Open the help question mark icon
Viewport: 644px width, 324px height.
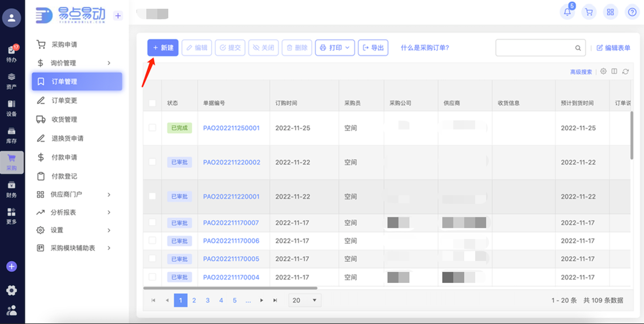(x=632, y=12)
